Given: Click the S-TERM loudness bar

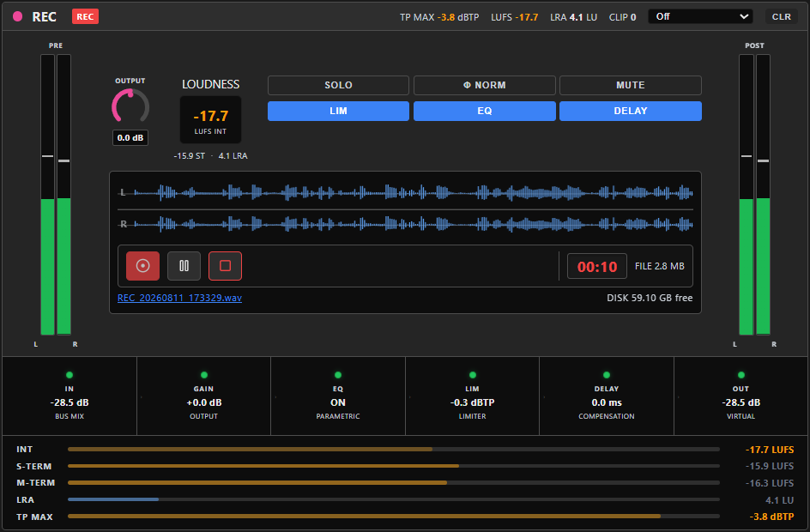Looking at the screenshot, I should pos(394,466).
